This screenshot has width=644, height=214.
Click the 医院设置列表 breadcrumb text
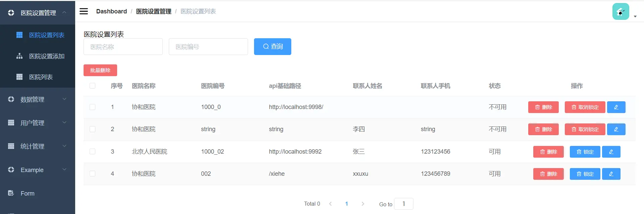click(x=198, y=11)
